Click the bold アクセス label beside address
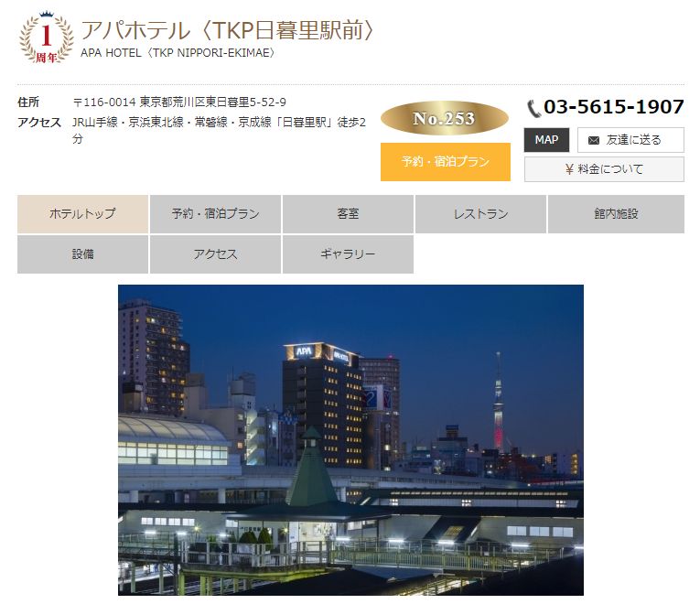Viewport: 700px width, 604px height. [x=39, y=123]
